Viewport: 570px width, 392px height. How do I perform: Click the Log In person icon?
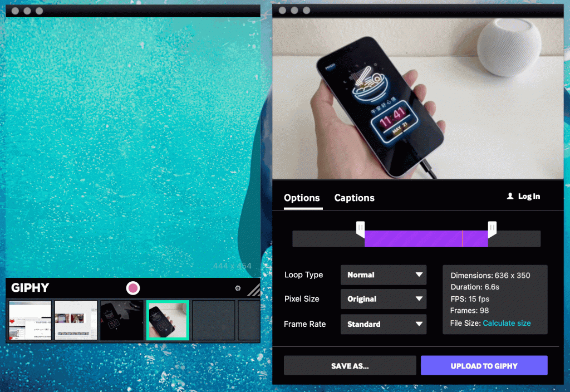click(509, 196)
